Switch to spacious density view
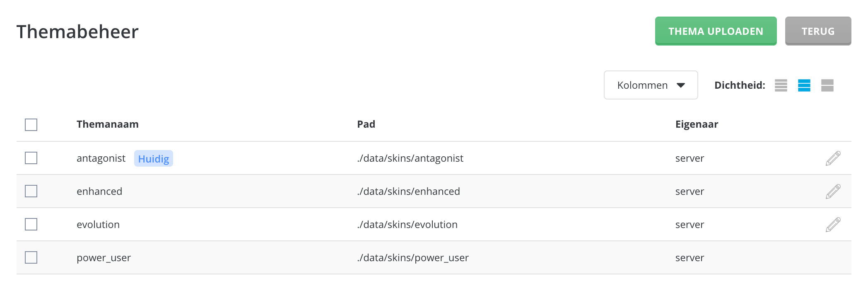 tap(827, 85)
